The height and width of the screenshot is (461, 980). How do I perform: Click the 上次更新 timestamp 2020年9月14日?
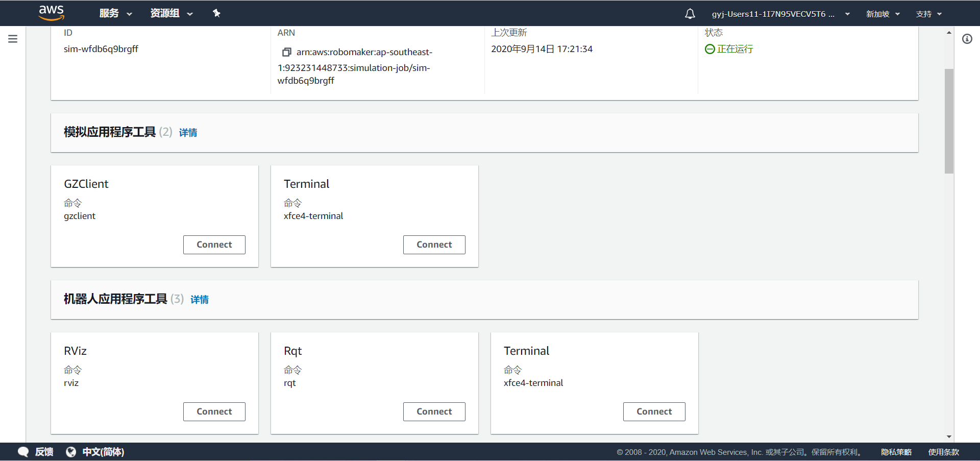pos(542,49)
